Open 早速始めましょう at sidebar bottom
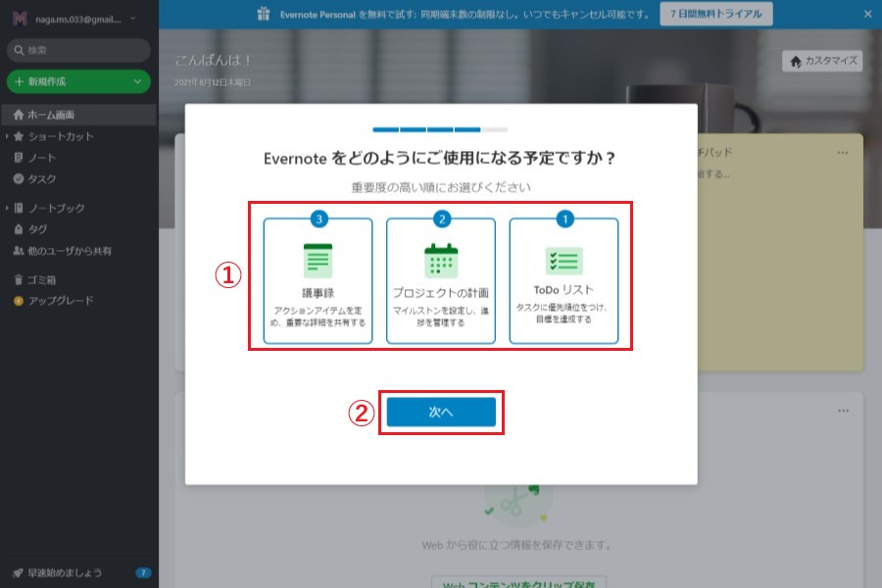 (65, 572)
